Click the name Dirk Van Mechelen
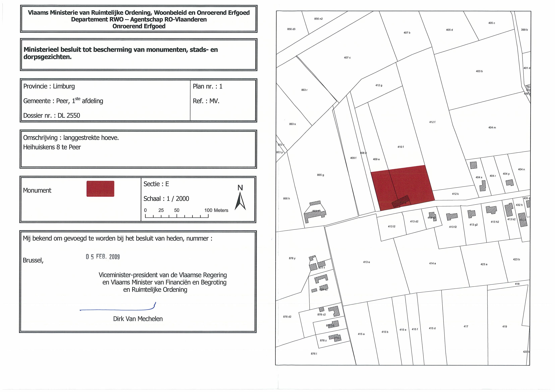Image resolution: width=555 pixels, height=392 pixels. click(x=138, y=319)
